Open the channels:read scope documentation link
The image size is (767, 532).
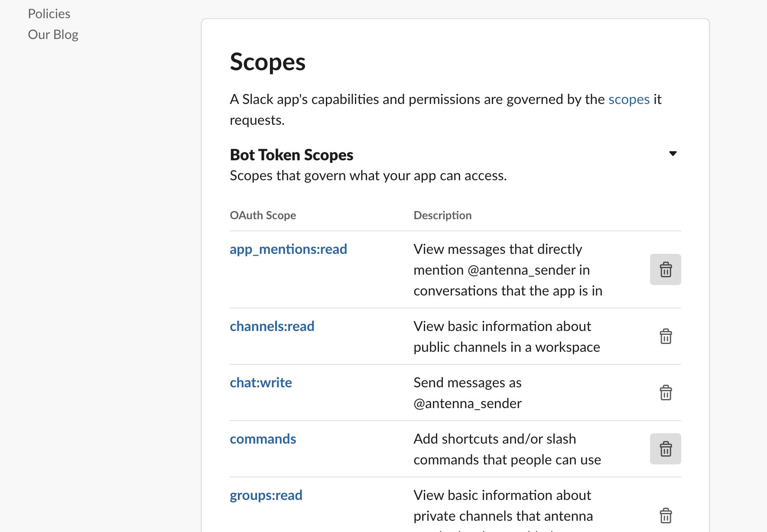pos(272,326)
